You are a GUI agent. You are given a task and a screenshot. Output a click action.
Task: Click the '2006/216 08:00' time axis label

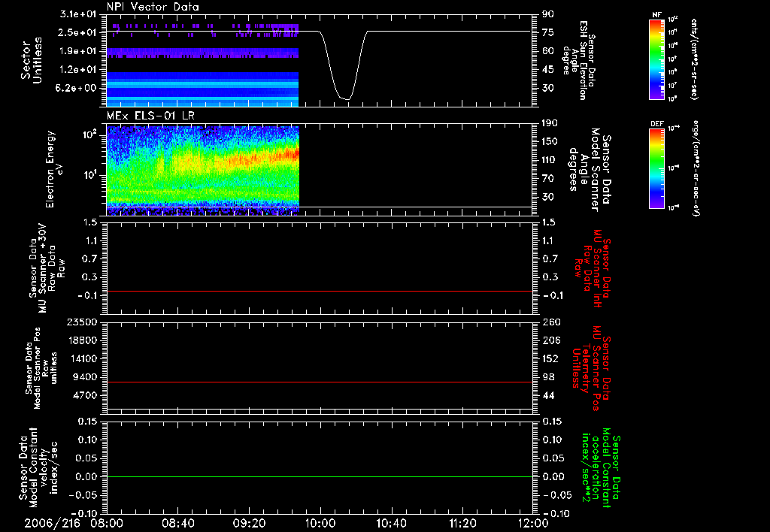[75, 524]
